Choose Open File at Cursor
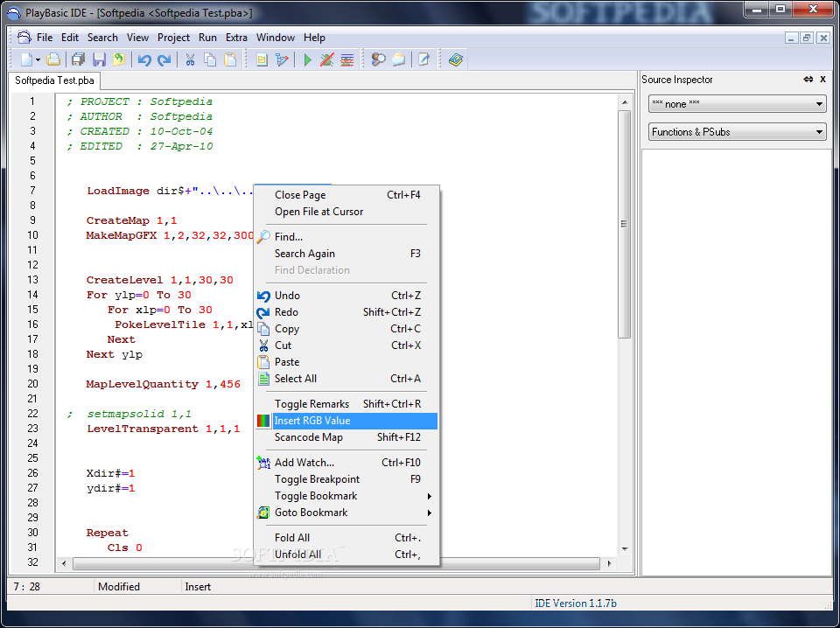The image size is (840, 628). (x=347, y=212)
